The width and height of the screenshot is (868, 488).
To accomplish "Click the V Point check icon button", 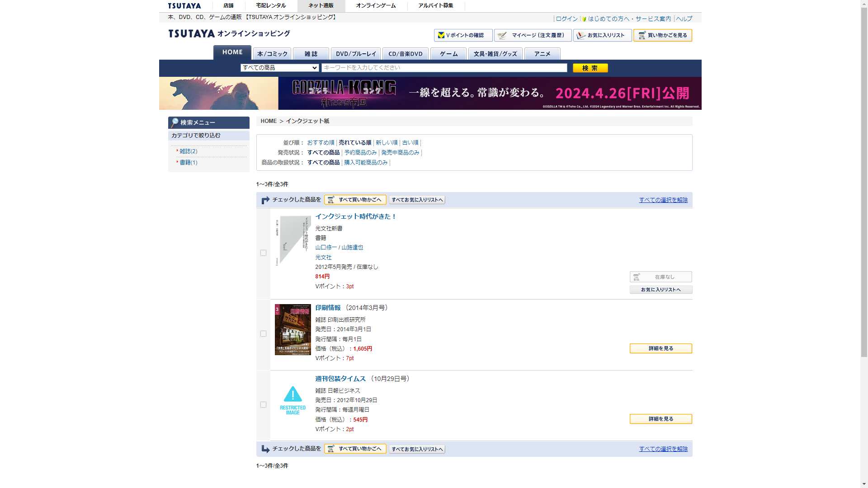I will click(441, 35).
